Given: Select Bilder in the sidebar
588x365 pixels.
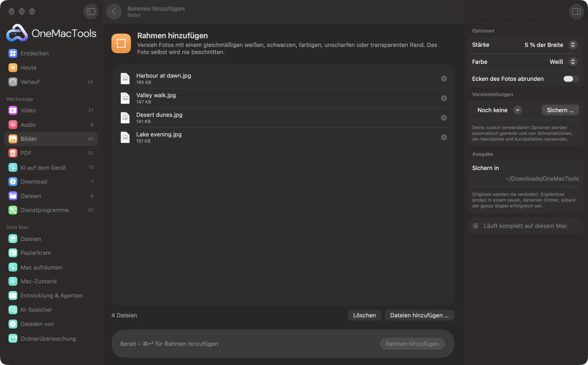Looking at the screenshot, I should [51, 139].
